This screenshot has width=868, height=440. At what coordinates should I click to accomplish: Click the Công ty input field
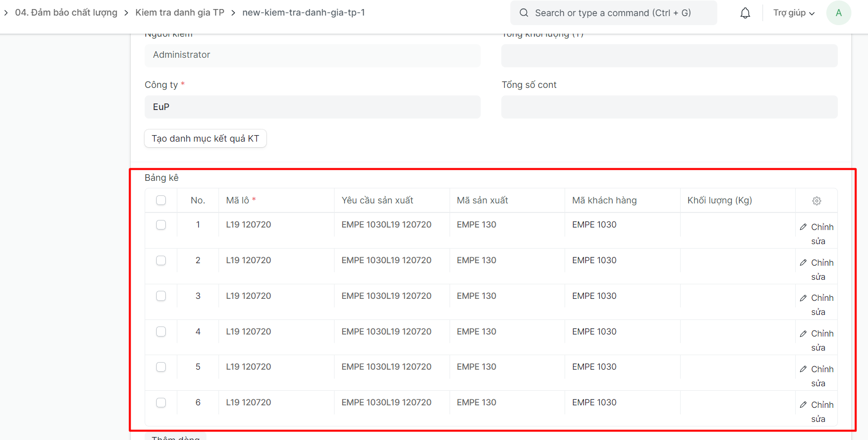coord(312,107)
